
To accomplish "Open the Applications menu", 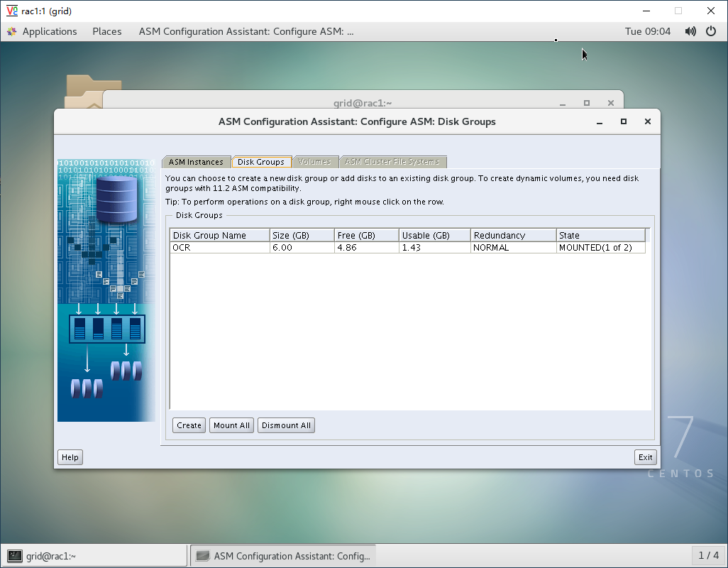I will 49,31.
